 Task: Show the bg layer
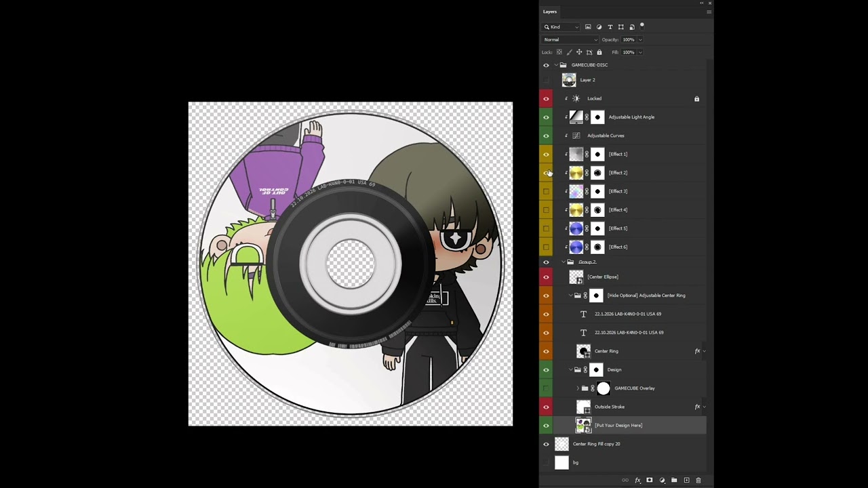(546, 462)
